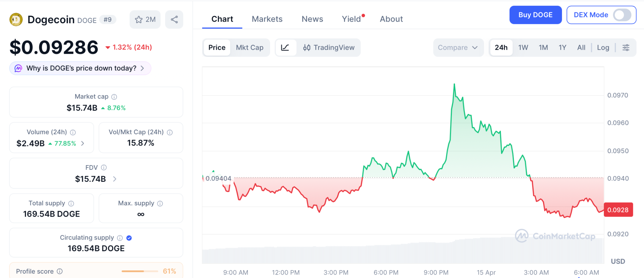Image resolution: width=644 pixels, height=278 pixels.
Task: Open the Compare dropdown
Action: [458, 47]
